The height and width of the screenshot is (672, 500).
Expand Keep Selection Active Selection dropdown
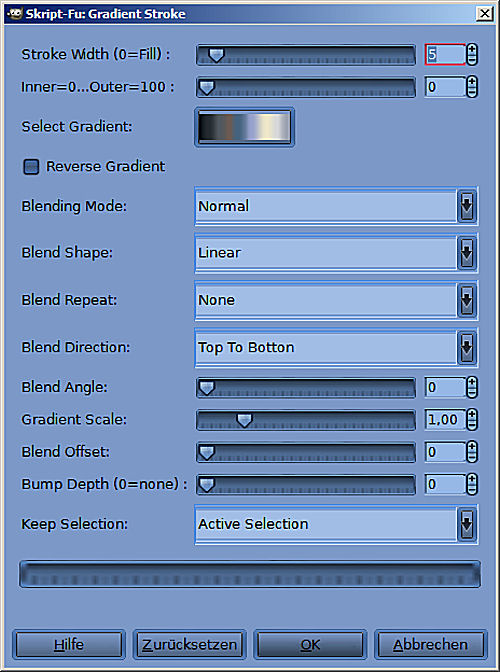point(336,524)
